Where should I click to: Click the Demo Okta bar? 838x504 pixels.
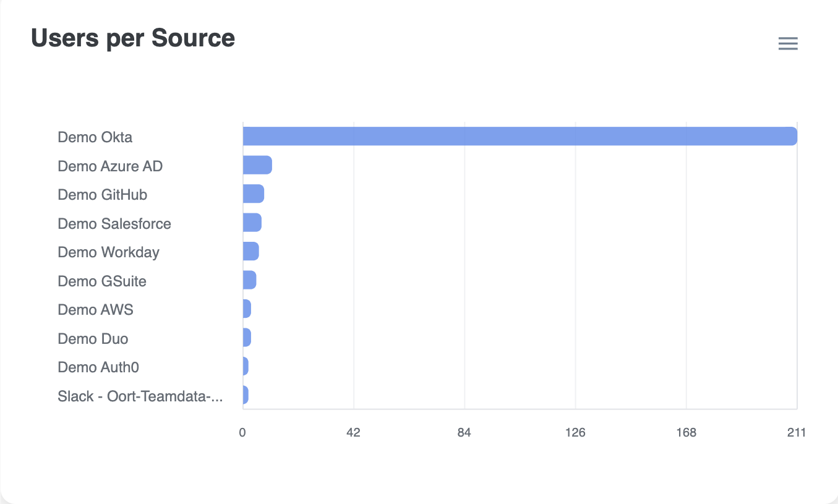click(519, 136)
